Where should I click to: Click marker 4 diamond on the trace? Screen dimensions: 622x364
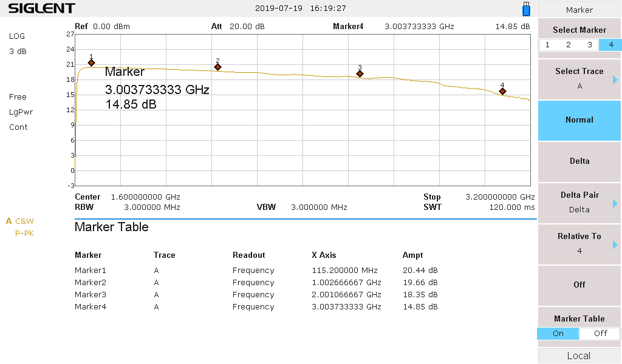click(502, 92)
